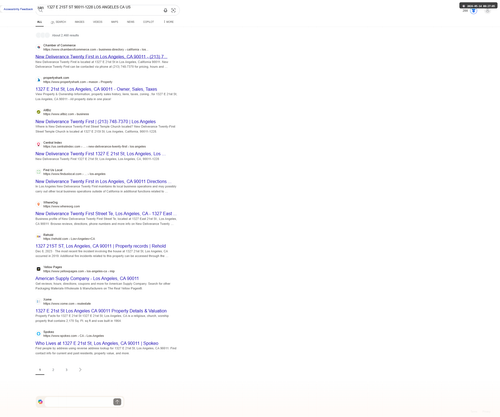Click the AllBiz site favicon

(x=38, y=112)
